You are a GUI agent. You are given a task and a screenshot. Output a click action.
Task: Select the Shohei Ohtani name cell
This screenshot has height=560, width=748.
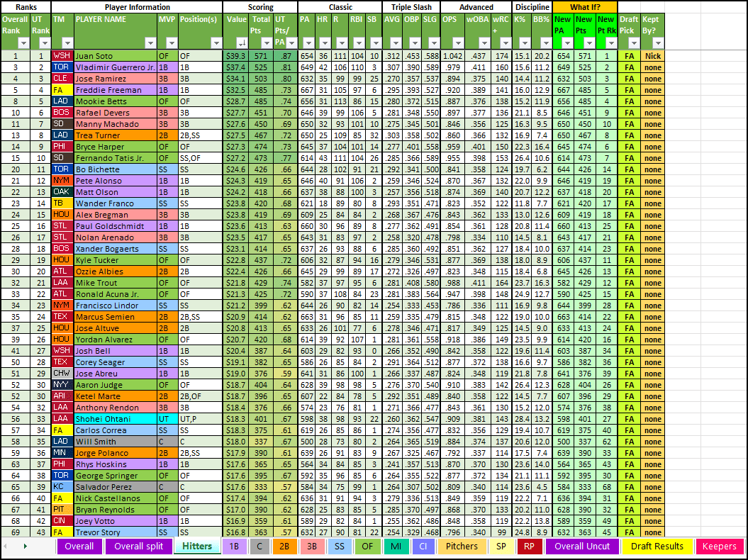pos(116,419)
